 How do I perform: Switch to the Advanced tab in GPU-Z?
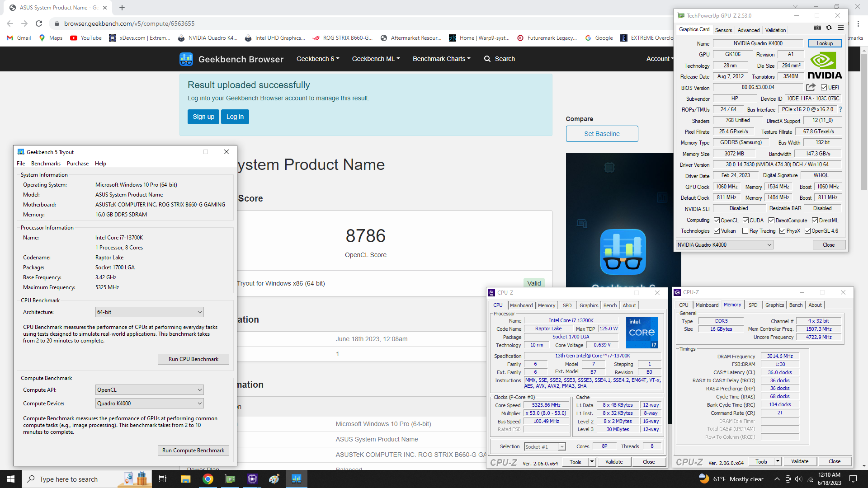(749, 30)
